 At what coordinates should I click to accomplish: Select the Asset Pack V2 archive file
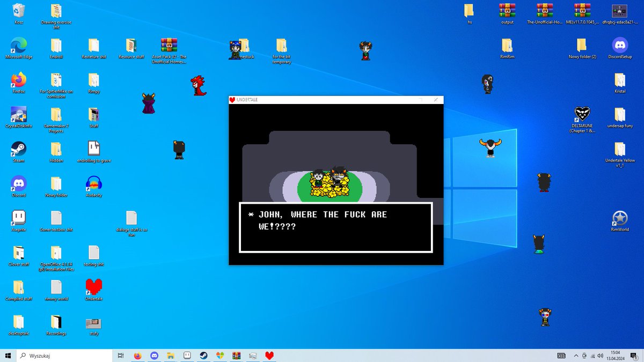tap(169, 51)
